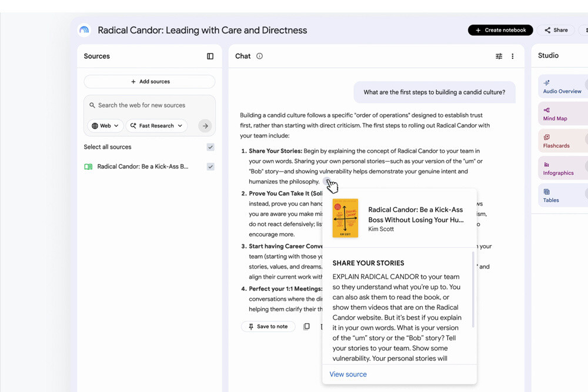Click the user question bubble about candid culture
The height and width of the screenshot is (392, 588).
tap(435, 92)
